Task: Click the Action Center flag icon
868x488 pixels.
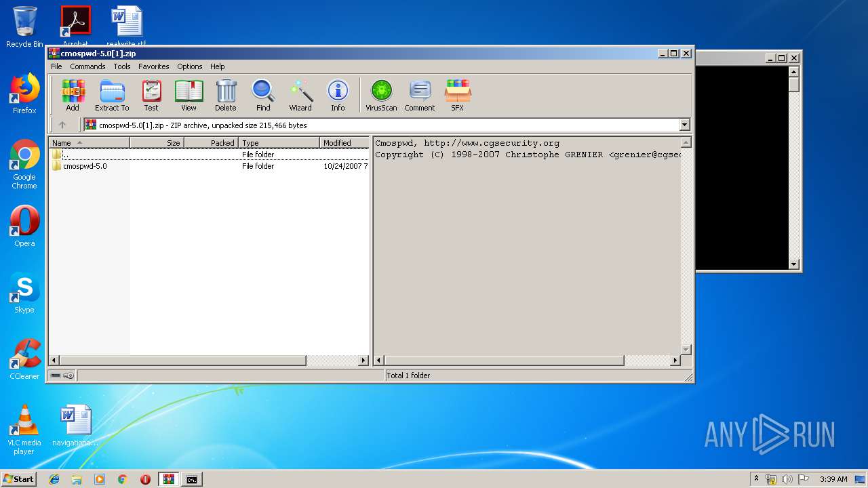Action: tap(803, 479)
